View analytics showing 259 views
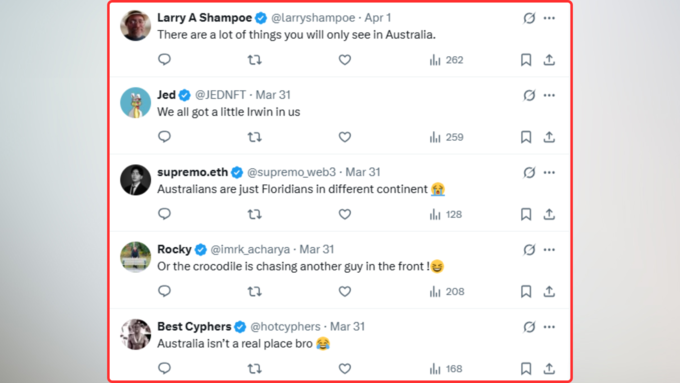This screenshot has height=383, width=680. tap(446, 137)
